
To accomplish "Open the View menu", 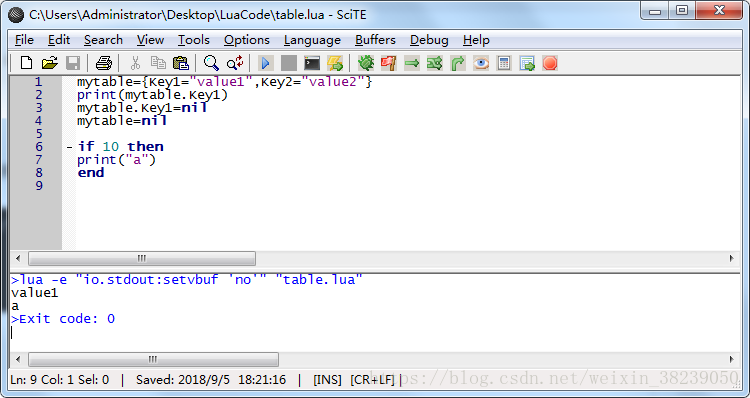I will point(150,40).
